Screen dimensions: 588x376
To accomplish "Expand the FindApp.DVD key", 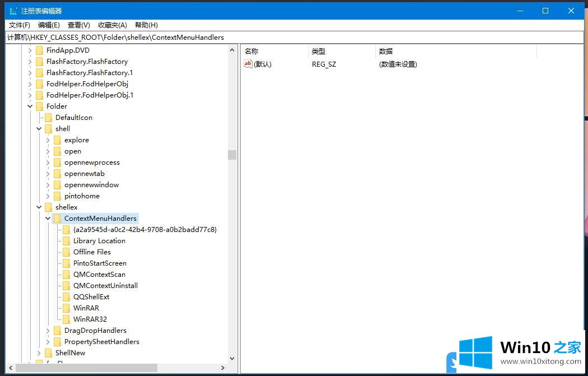I will pos(30,50).
